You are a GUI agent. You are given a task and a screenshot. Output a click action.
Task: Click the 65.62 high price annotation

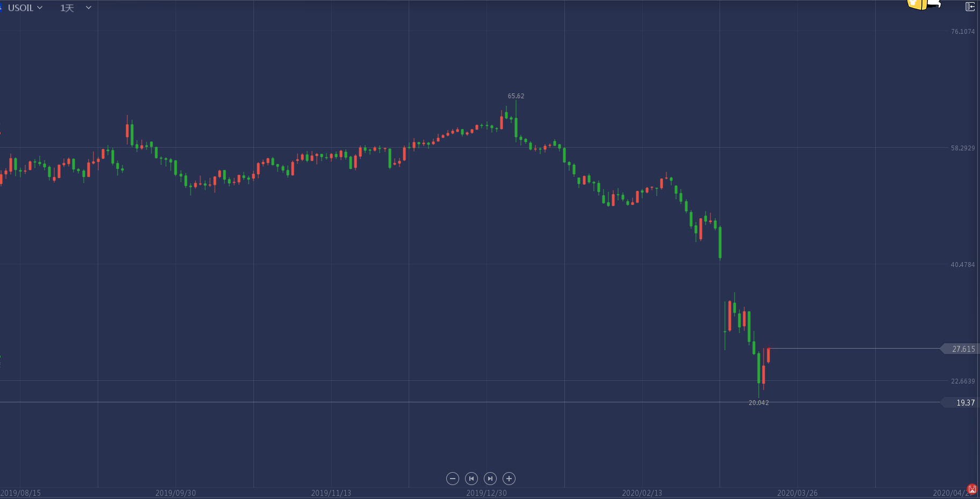516,96
